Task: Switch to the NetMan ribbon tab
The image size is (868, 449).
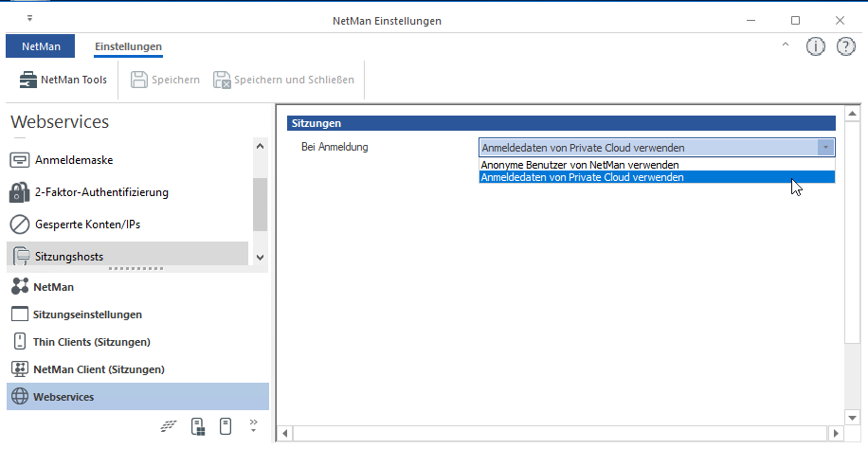Action: pos(41,46)
